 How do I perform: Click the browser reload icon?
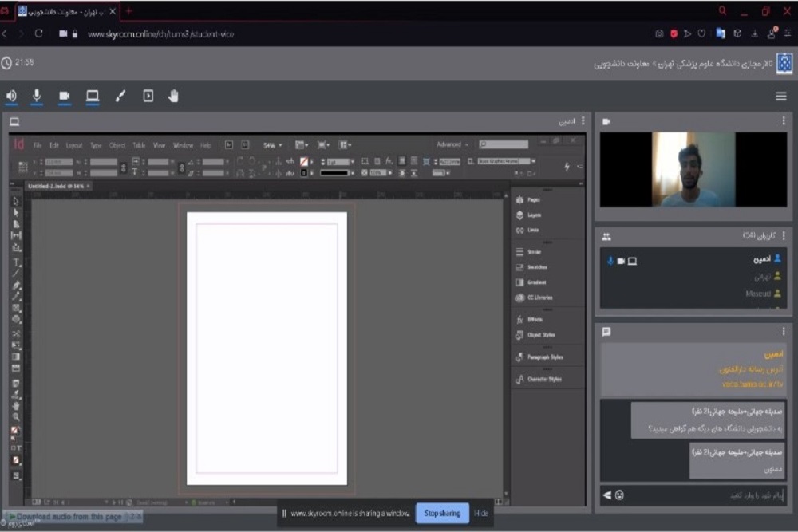(x=38, y=34)
